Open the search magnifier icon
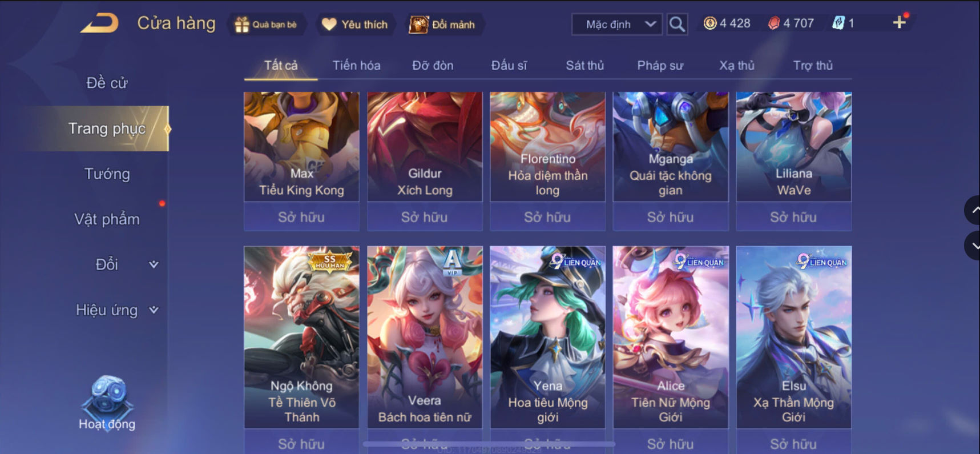Viewport: 980px width, 454px height. (677, 25)
